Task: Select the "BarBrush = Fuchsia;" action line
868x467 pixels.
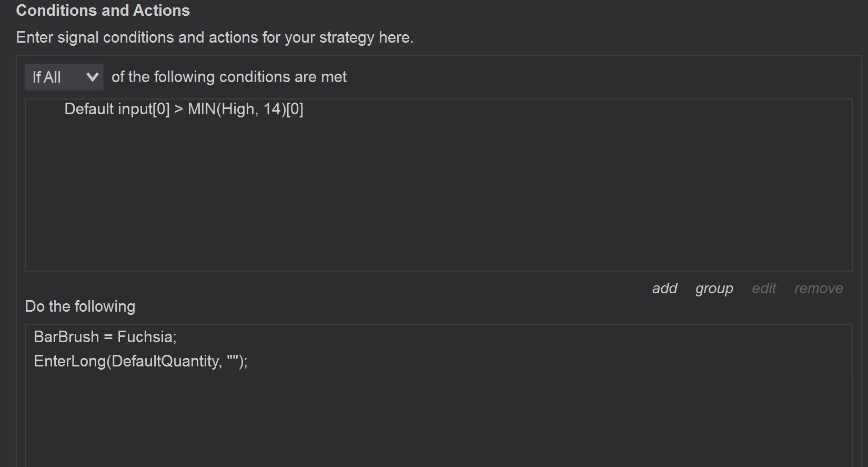Action: click(x=105, y=337)
